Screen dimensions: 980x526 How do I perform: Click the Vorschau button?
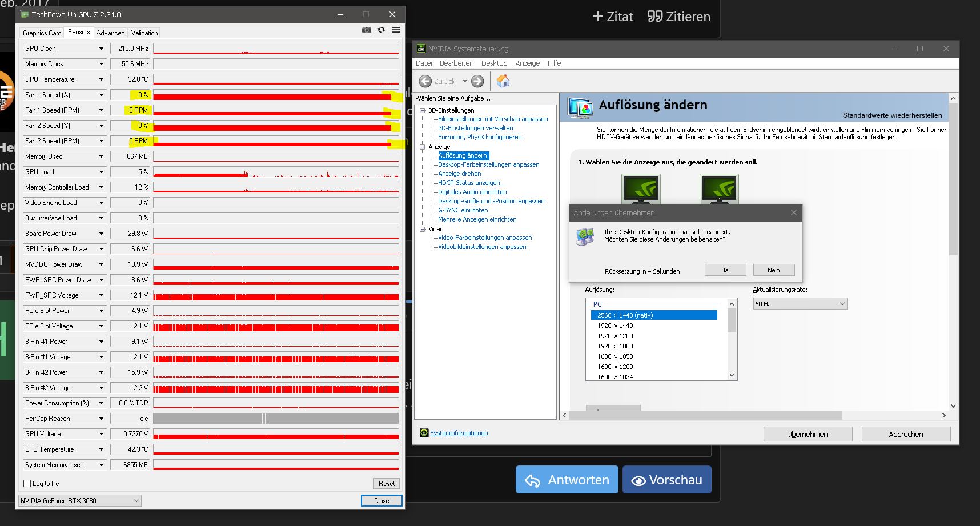pyautogui.click(x=667, y=480)
